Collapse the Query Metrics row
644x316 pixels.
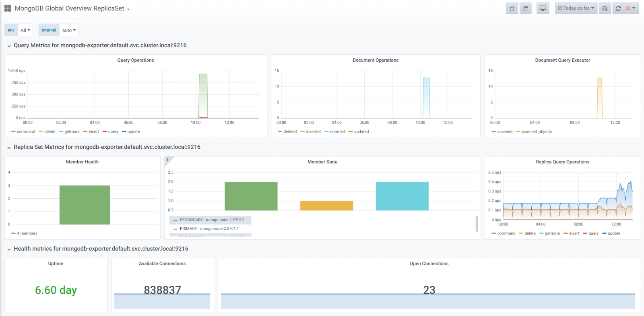(x=9, y=46)
